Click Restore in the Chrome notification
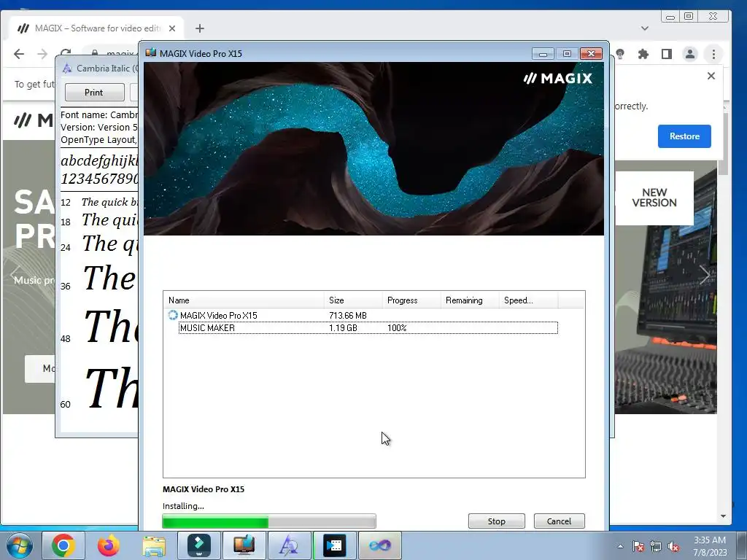747x560 pixels. [684, 136]
